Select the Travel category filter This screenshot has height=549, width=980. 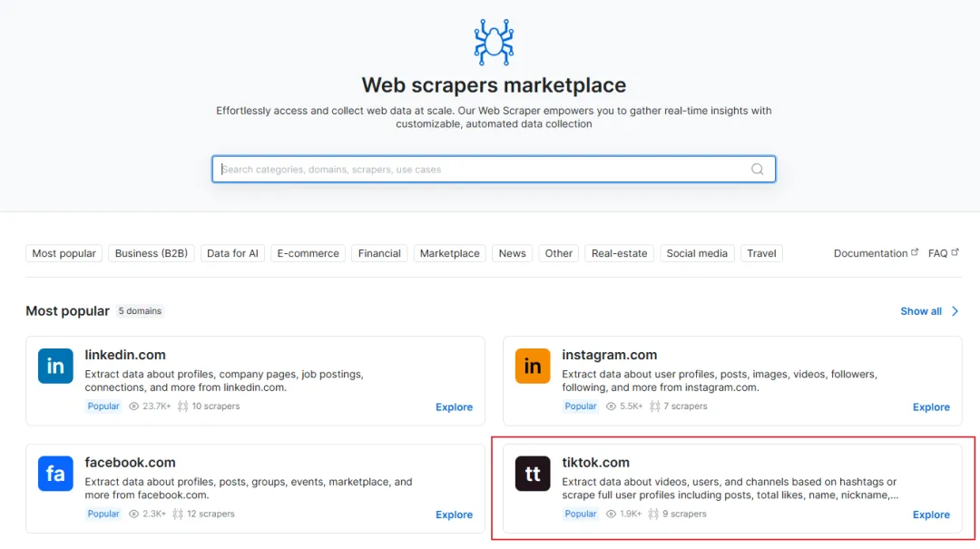pos(761,253)
